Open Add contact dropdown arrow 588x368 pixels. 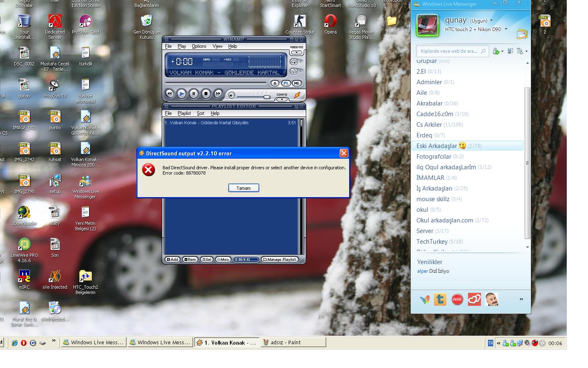[502, 52]
